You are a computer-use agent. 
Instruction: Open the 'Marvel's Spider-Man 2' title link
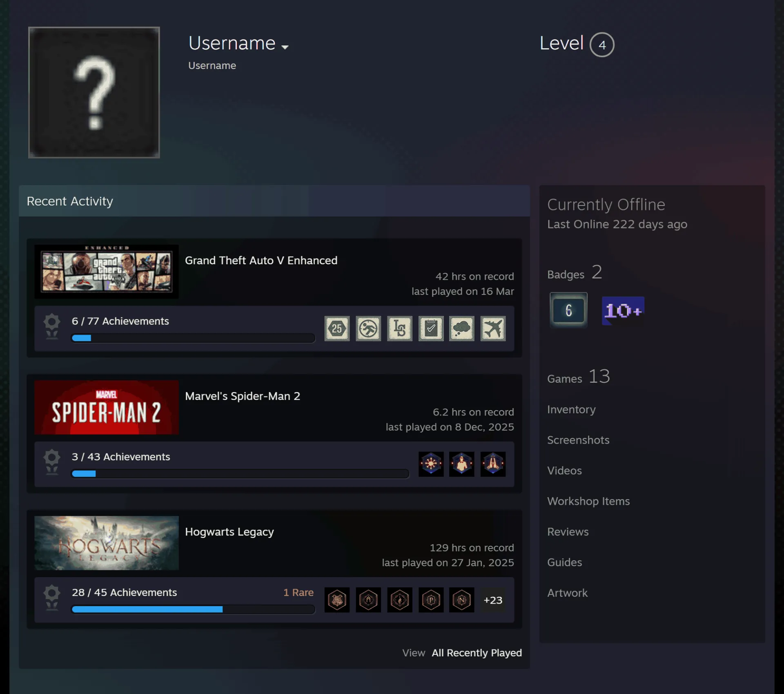(243, 396)
